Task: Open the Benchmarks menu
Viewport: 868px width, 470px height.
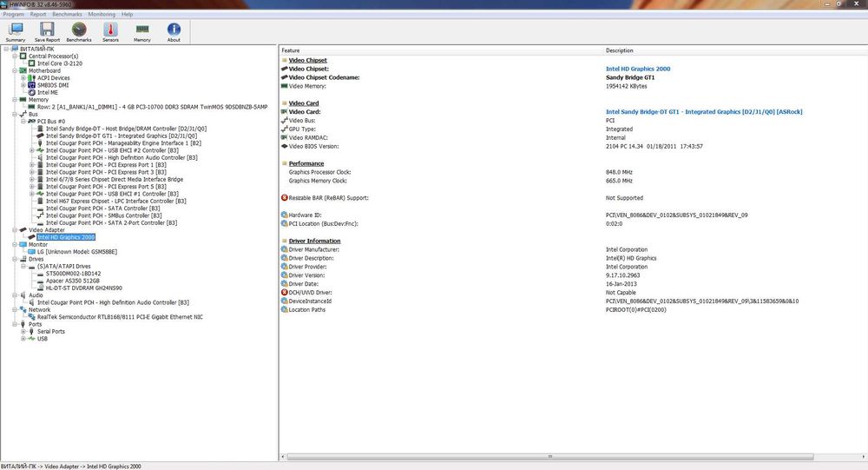Action: (x=67, y=15)
